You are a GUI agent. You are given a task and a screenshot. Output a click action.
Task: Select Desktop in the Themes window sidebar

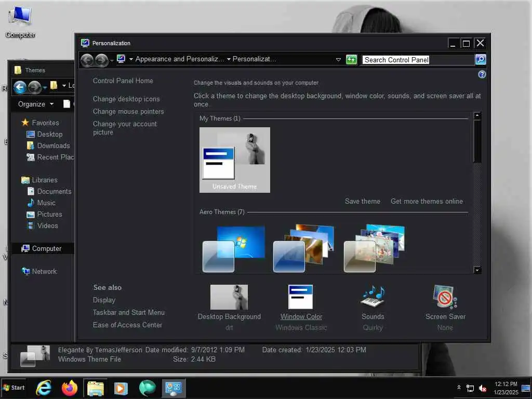tap(45, 135)
